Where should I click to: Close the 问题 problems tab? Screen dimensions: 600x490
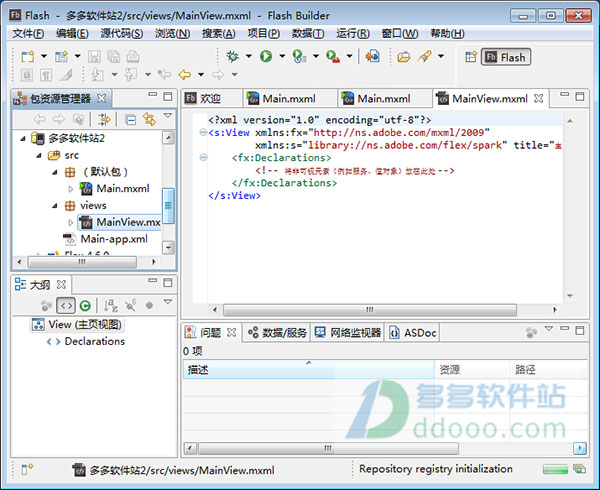[x=231, y=332]
